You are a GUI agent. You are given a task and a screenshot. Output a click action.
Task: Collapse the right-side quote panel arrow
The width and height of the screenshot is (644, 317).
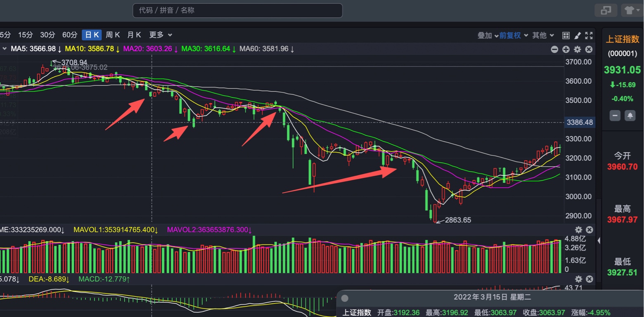pyautogui.click(x=599, y=240)
